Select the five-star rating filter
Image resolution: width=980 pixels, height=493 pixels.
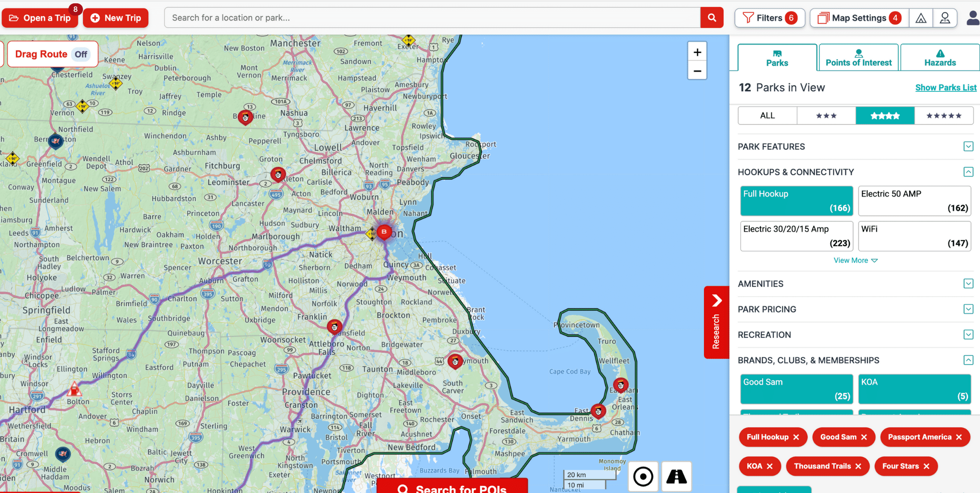coord(944,116)
